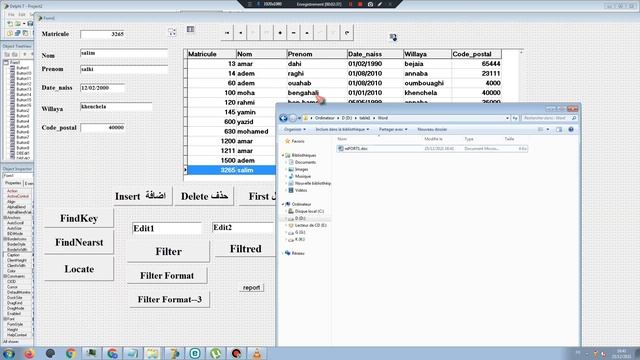Viewport: 640px width, 360px height.
Task: Sort Explorer files by Type column
Action: coord(469,139)
